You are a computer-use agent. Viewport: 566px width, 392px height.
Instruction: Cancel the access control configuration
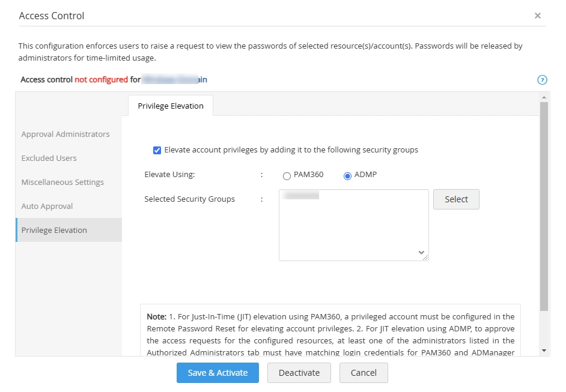363,372
